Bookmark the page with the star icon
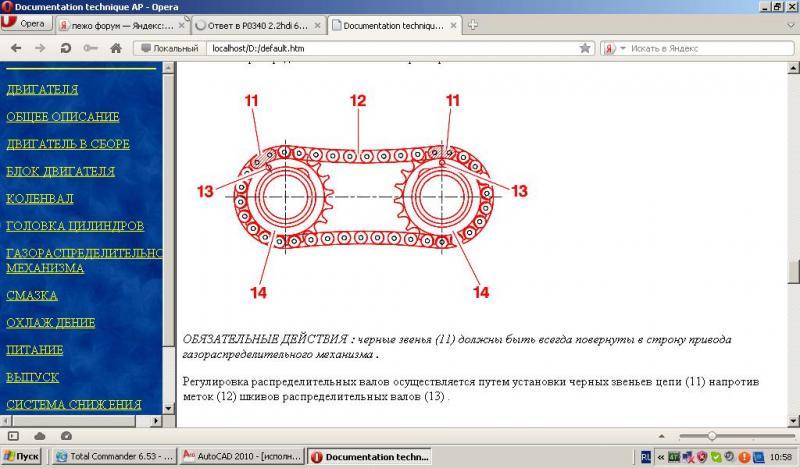Image resolution: width=800 pixels, height=468 pixels. [x=585, y=47]
